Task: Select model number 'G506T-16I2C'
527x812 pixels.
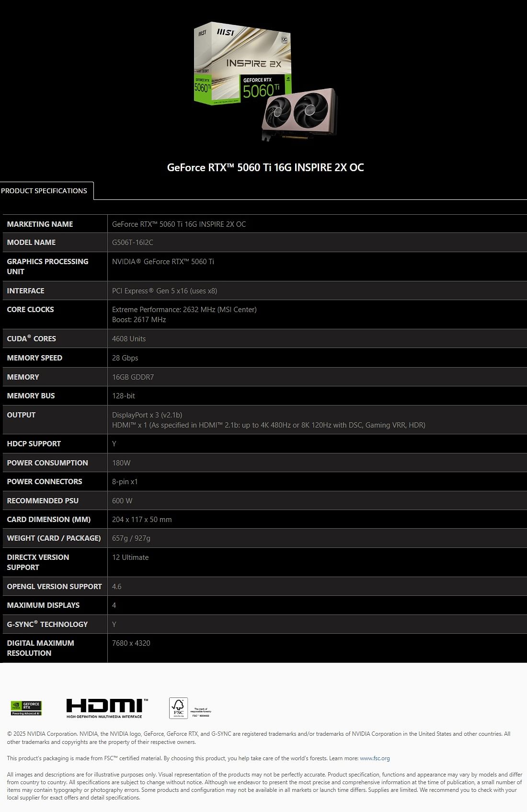Action: point(133,243)
